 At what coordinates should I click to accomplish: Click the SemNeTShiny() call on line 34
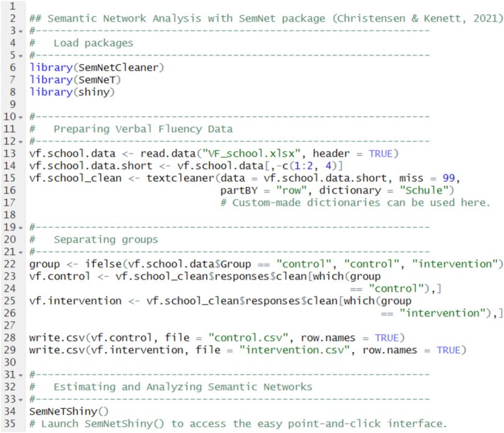(69, 412)
